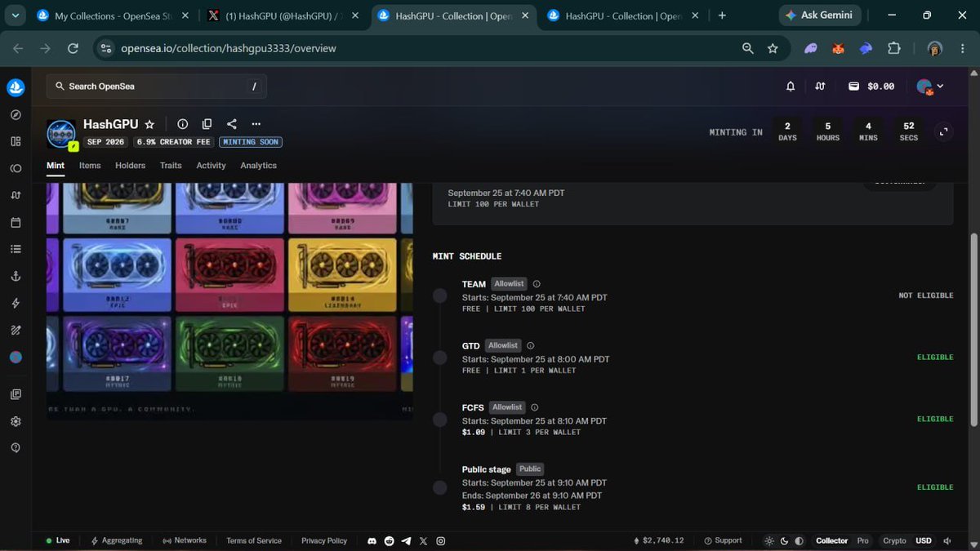The image size is (980, 551).
Task: Bookmark this page with star icon
Action: [x=773, y=49]
